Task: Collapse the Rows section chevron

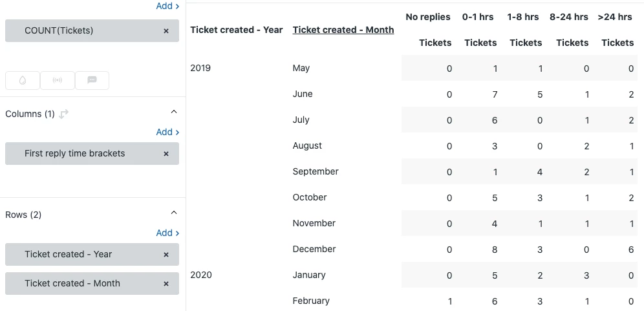Action: pyautogui.click(x=173, y=213)
